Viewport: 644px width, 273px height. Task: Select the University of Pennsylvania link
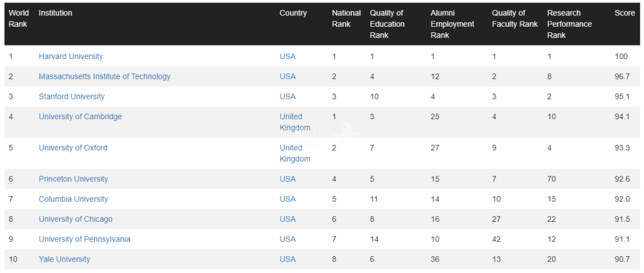(x=84, y=240)
